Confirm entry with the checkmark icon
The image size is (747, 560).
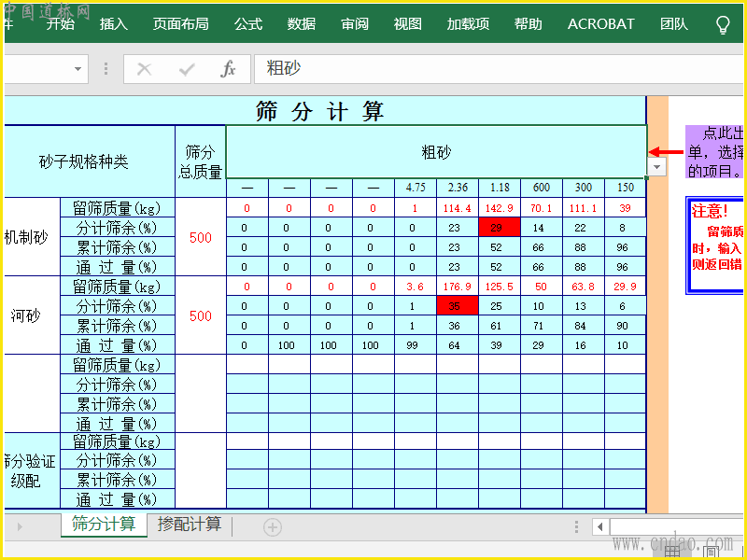point(186,69)
